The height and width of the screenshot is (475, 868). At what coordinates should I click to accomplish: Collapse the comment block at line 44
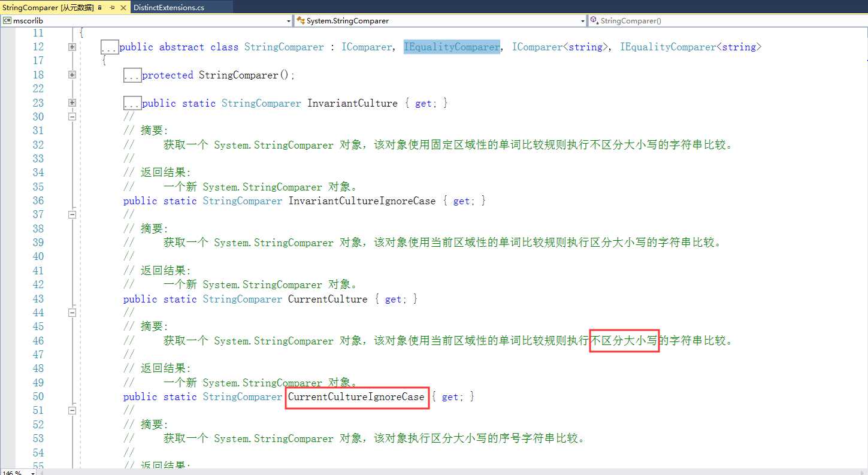[72, 313]
